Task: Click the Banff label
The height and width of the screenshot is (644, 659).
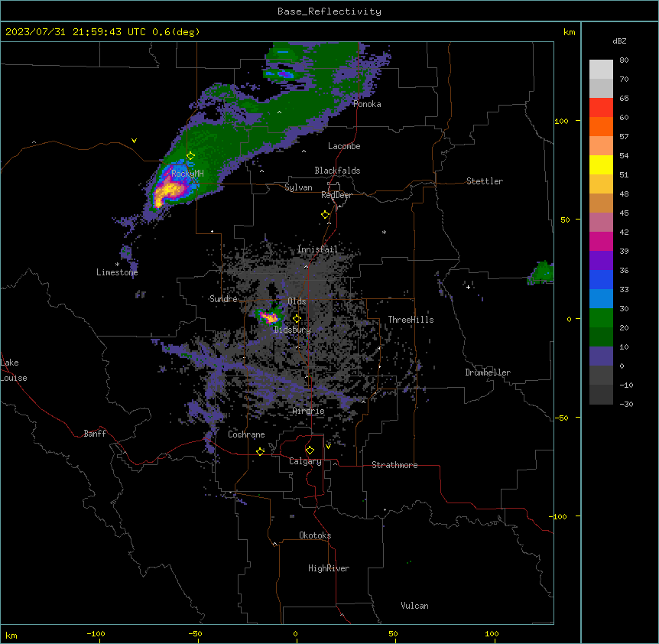Action: click(x=95, y=434)
